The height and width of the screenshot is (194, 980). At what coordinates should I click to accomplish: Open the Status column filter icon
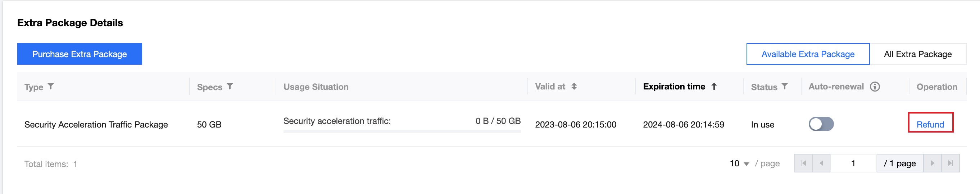[784, 86]
